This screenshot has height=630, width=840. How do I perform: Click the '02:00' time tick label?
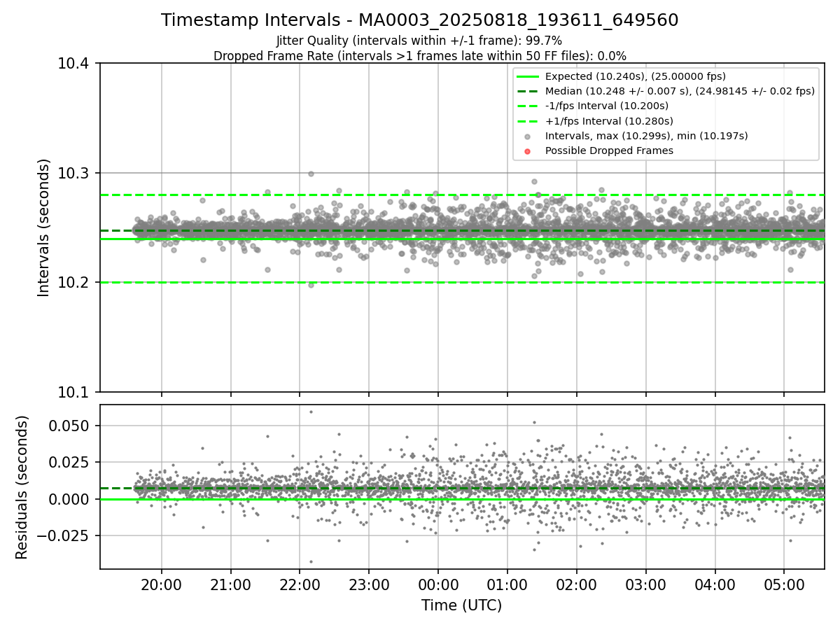coord(577,584)
